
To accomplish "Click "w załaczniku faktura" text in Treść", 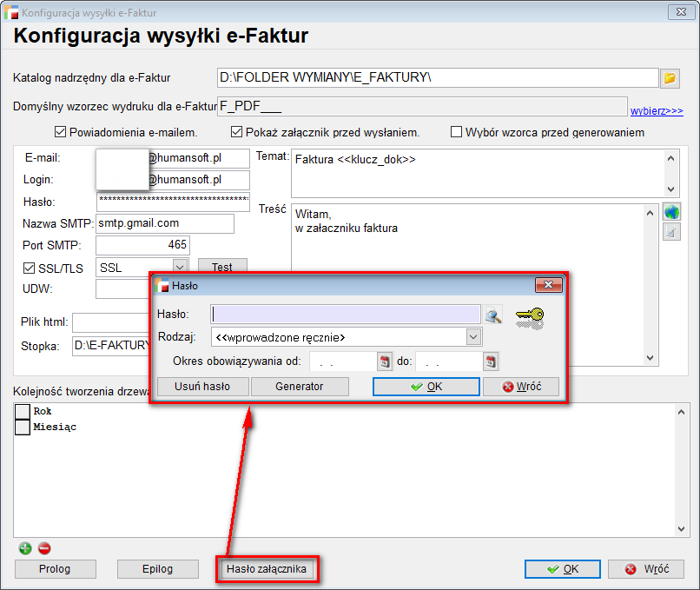I will [x=347, y=229].
